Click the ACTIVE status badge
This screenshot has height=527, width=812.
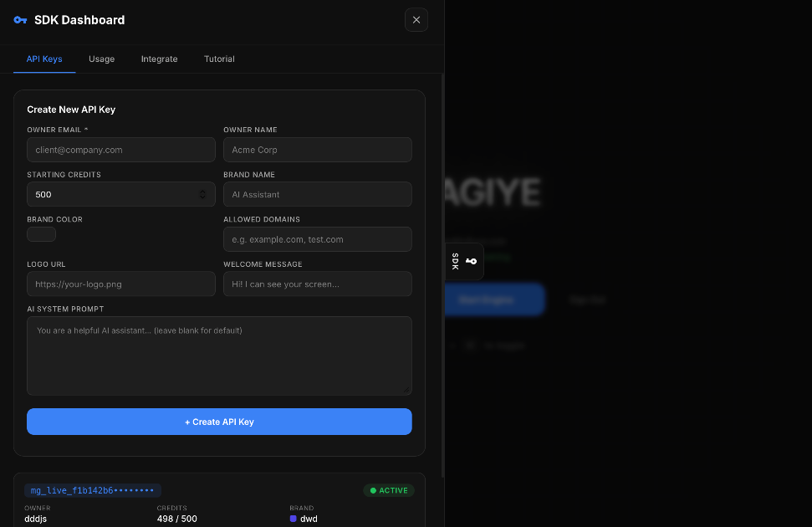coord(388,491)
